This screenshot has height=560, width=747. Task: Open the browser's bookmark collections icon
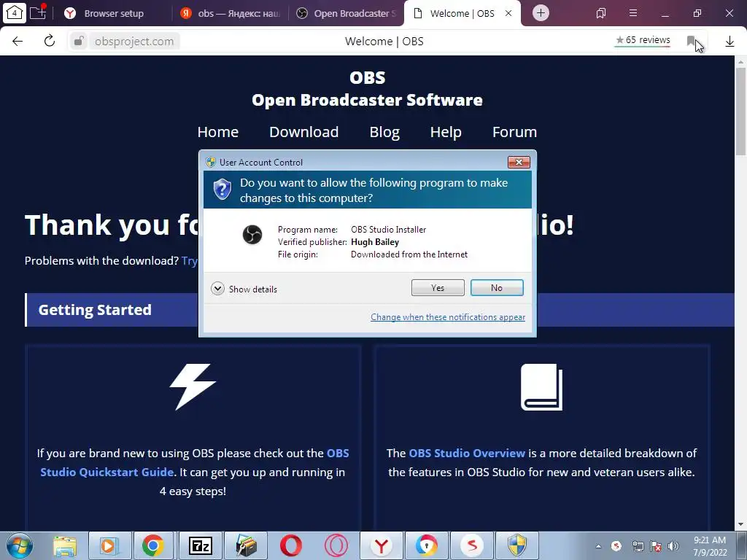pyautogui.click(x=601, y=13)
